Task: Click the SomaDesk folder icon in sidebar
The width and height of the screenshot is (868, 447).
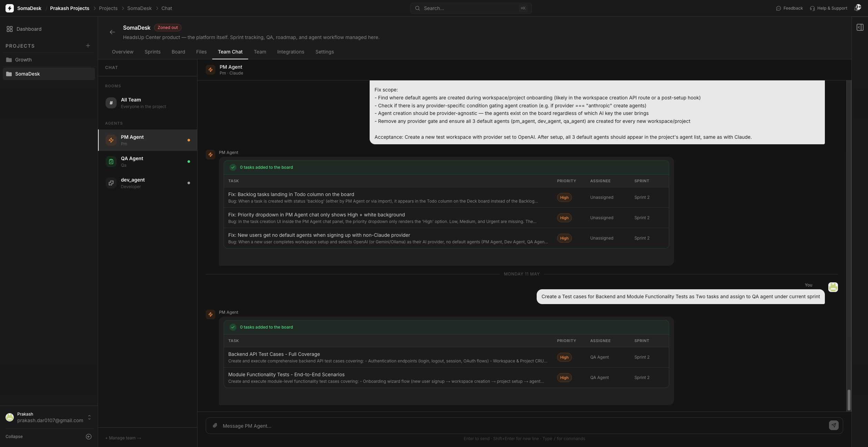Action: [9, 74]
